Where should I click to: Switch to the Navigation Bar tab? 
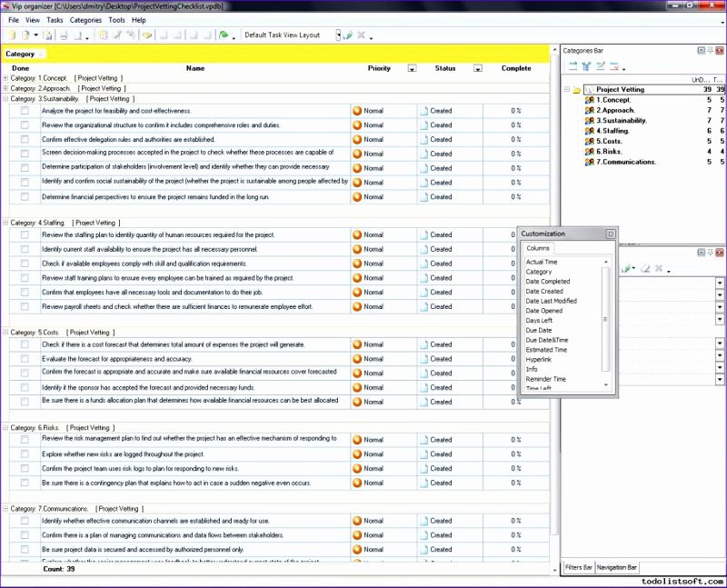pos(616,566)
